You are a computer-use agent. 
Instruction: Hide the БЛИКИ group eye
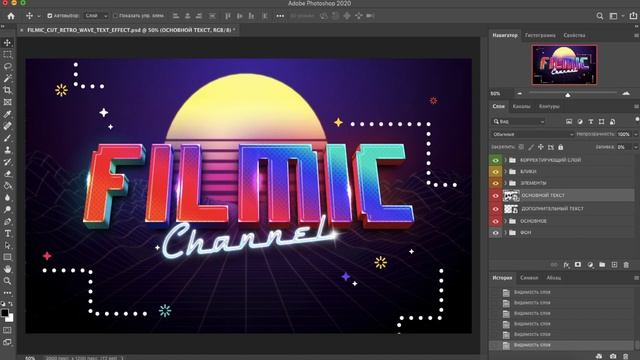496,172
